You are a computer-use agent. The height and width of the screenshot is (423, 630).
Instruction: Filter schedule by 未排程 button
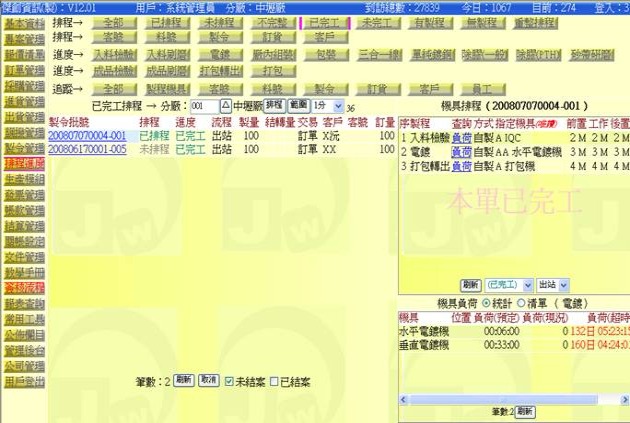tap(218, 21)
